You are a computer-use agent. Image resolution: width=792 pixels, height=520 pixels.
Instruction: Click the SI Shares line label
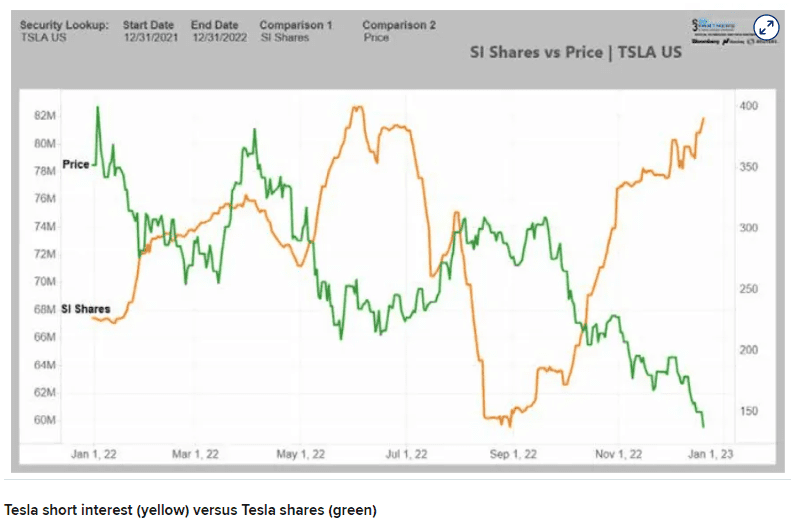[x=85, y=309]
